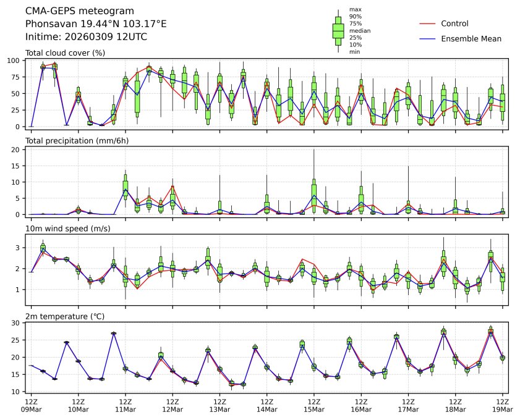The image size is (520, 420).
Task: Click the 100 tick on cloud cover axis
Action: tap(15, 61)
